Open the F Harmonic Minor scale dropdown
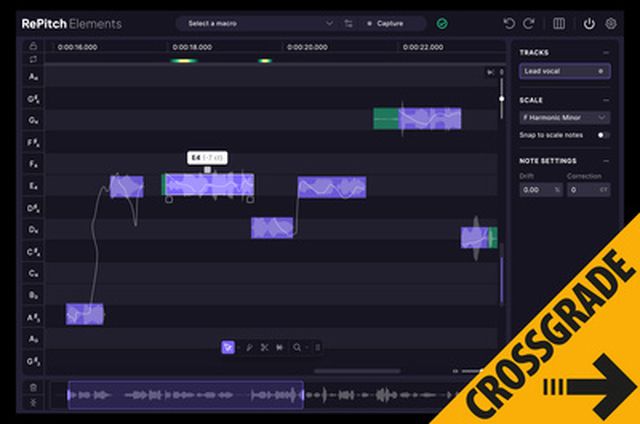 [564, 117]
